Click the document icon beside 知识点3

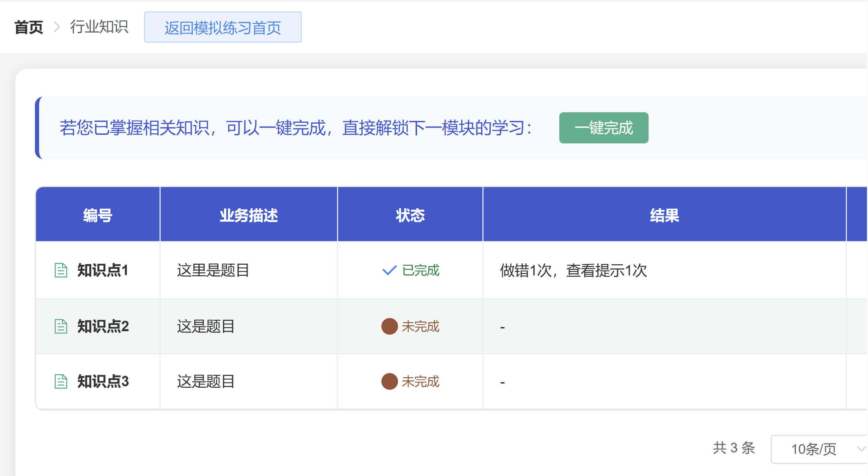click(x=61, y=381)
